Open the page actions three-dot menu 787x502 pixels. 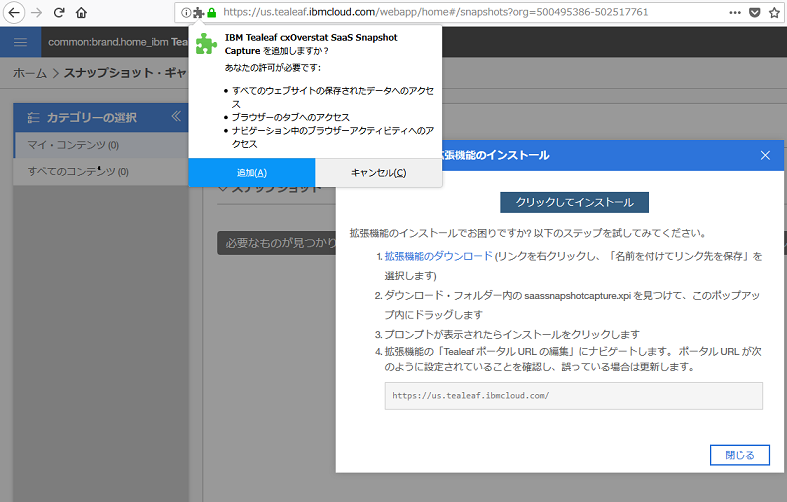click(735, 13)
